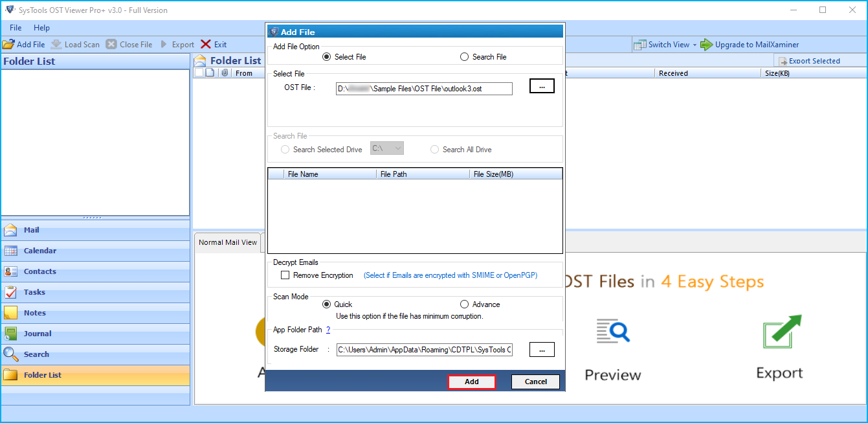Click the Export Selected icon
The image size is (868, 423).
(782, 61)
